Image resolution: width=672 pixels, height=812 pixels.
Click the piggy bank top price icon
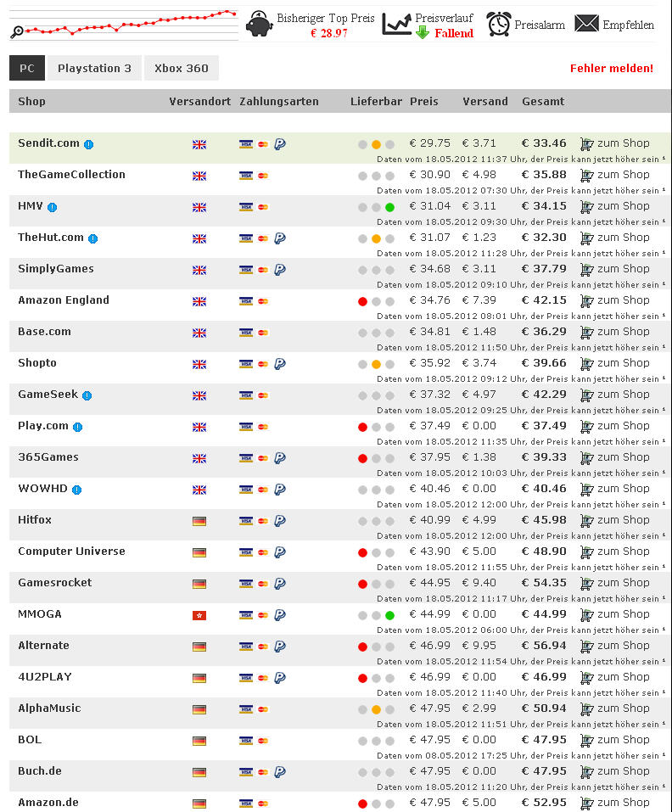[259, 24]
